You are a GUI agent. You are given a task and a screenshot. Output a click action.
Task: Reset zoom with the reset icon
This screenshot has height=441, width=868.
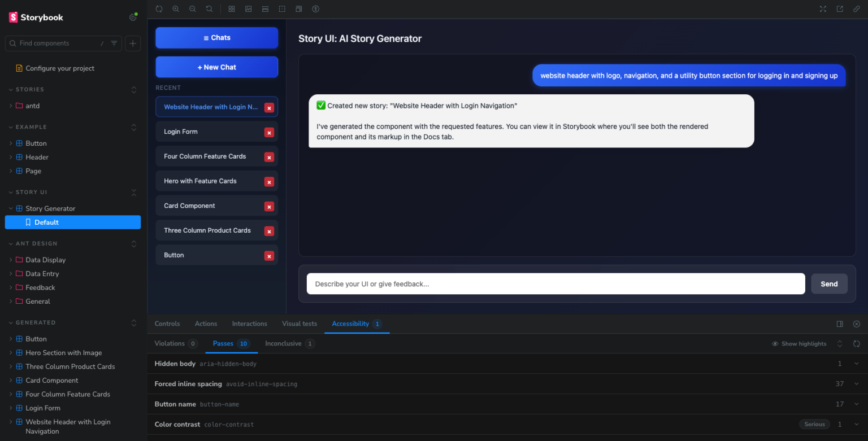(x=209, y=9)
